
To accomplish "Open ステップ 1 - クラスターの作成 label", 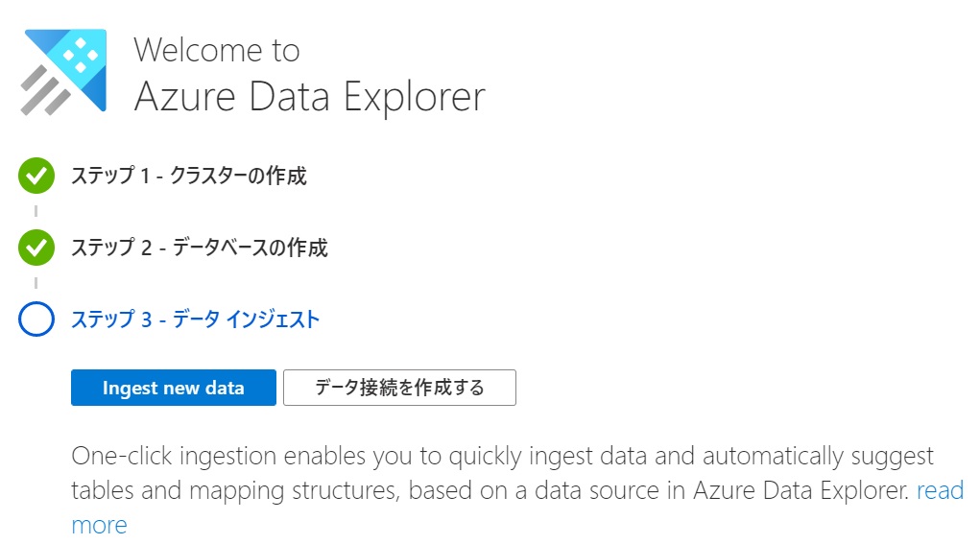I will [x=189, y=176].
